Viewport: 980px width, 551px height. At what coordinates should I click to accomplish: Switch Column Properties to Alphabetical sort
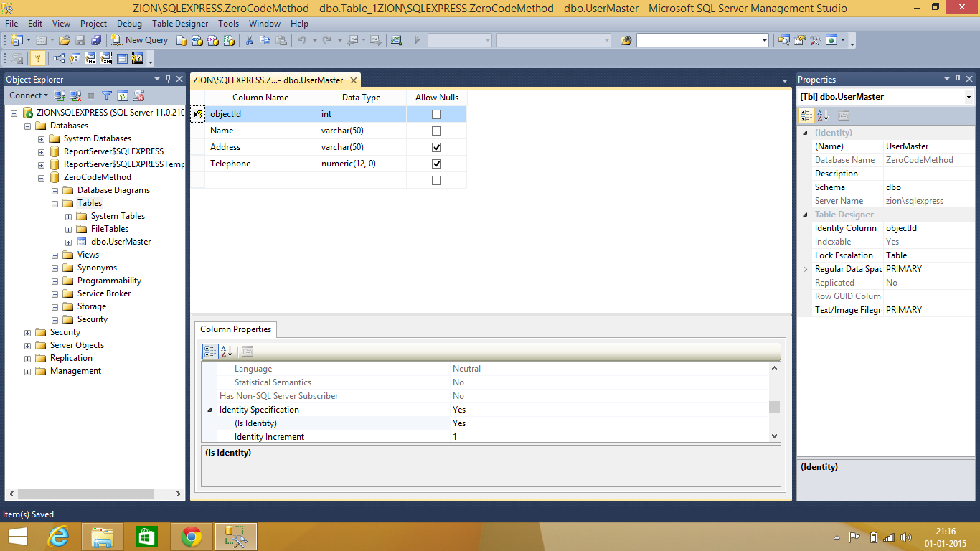227,351
